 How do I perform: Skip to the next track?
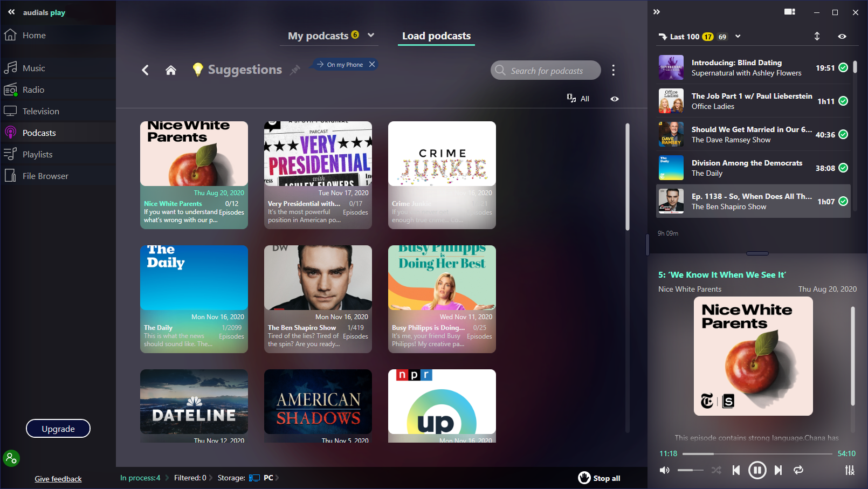[778, 470]
